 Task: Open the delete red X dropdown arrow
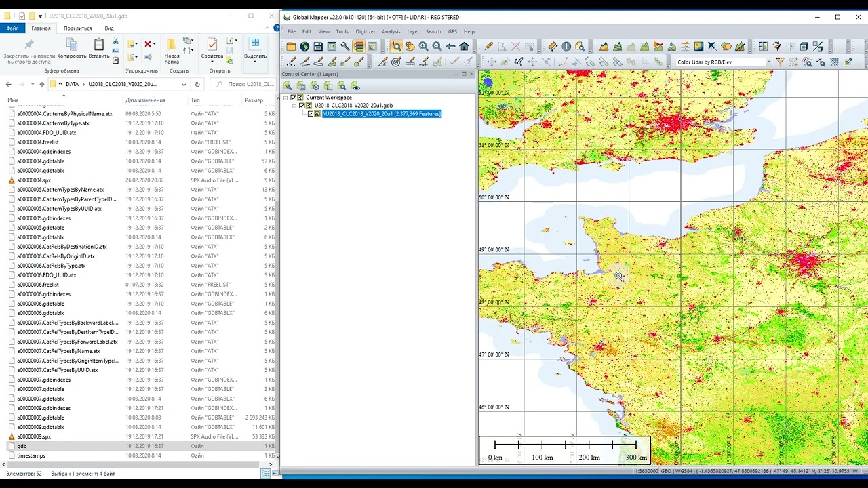pos(155,45)
